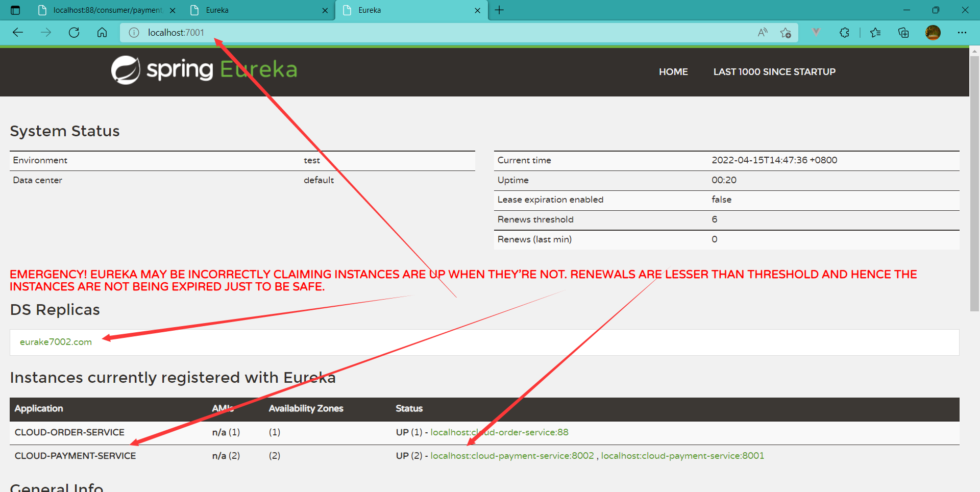Click Lease expiration enabled value false

721,200
